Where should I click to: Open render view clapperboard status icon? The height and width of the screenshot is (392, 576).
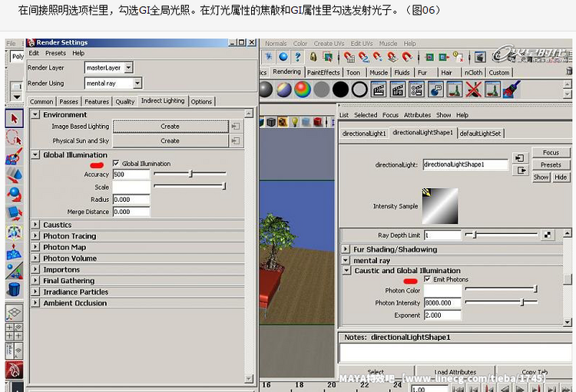click(480, 57)
